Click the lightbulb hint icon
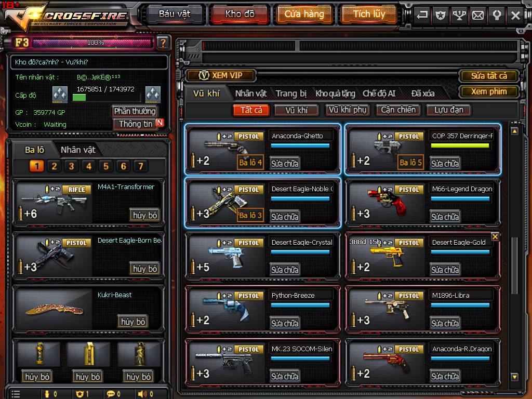This screenshot has height=399, width=532. pyautogui.click(x=497, y=15)
